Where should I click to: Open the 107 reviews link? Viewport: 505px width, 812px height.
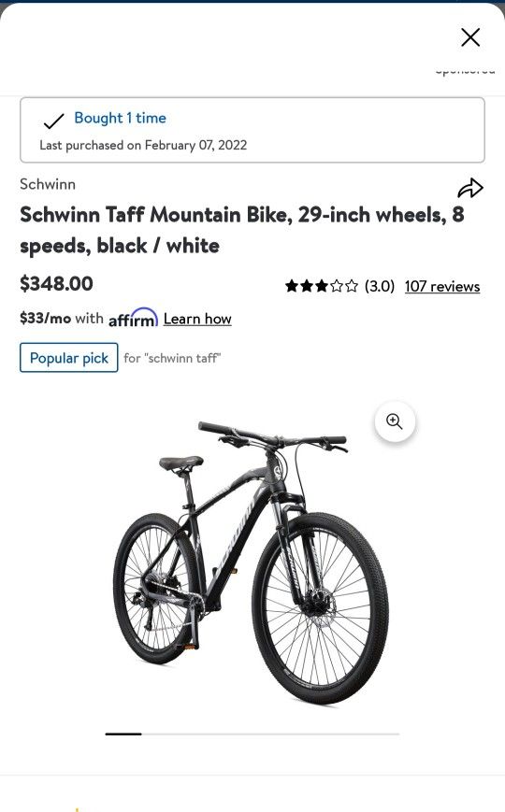point(442,286)
